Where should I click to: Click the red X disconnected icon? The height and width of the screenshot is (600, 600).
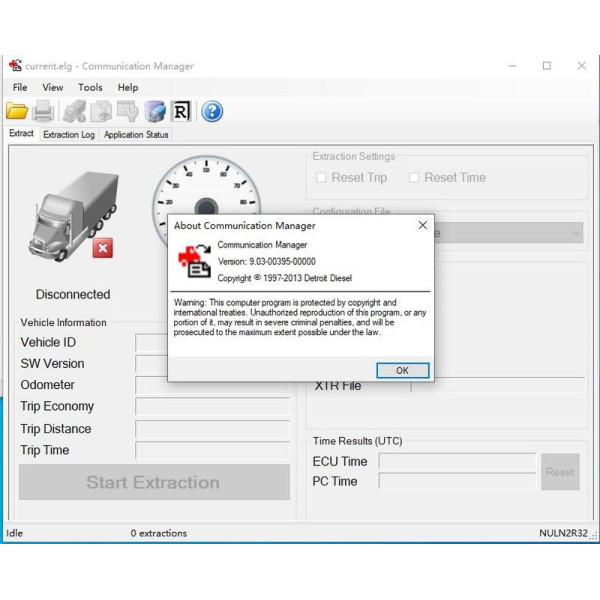tap(102, 248)
